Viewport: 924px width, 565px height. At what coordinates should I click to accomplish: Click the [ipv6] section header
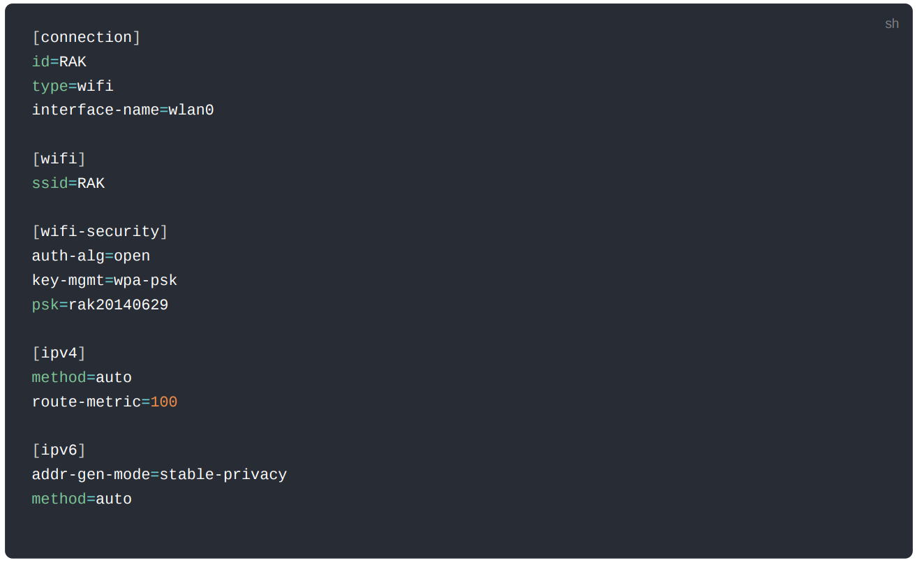pyautogui.click(x=59, y=450)
